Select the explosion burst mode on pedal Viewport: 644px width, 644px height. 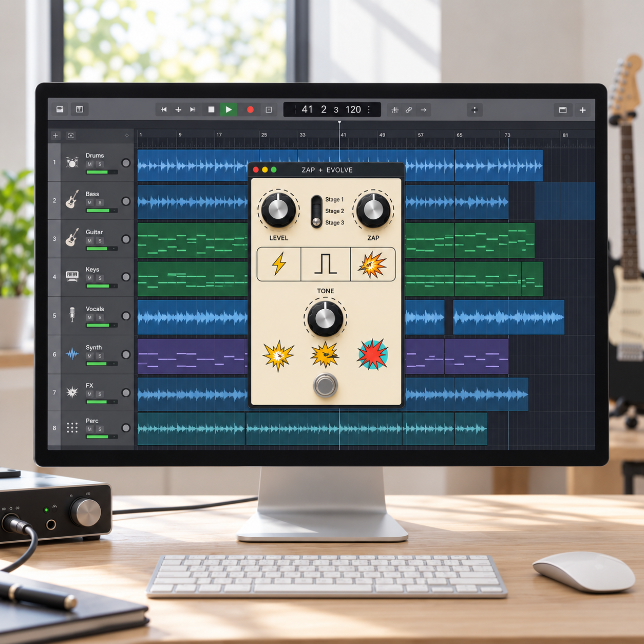(x=373, y=264)
